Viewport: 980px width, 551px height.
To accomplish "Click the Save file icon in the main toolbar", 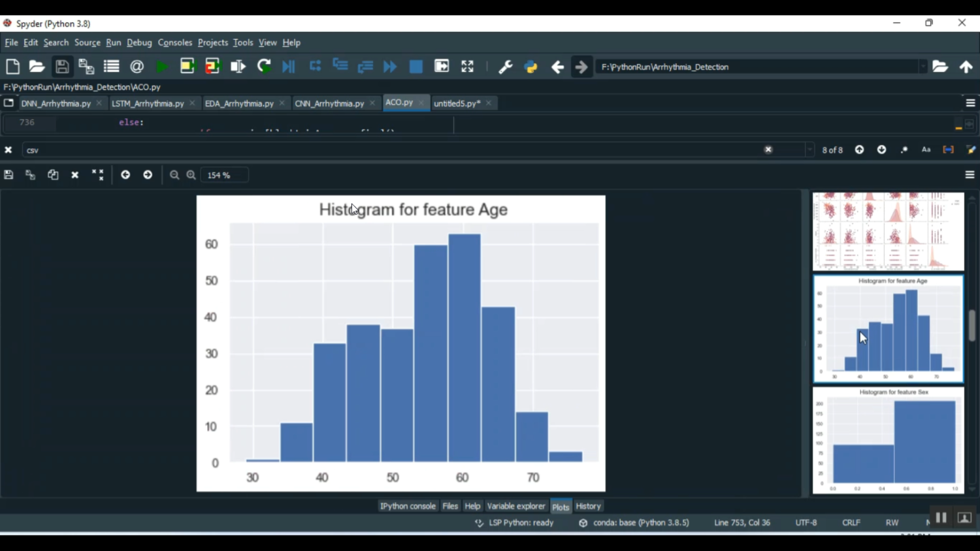I will tap(62, 67).
